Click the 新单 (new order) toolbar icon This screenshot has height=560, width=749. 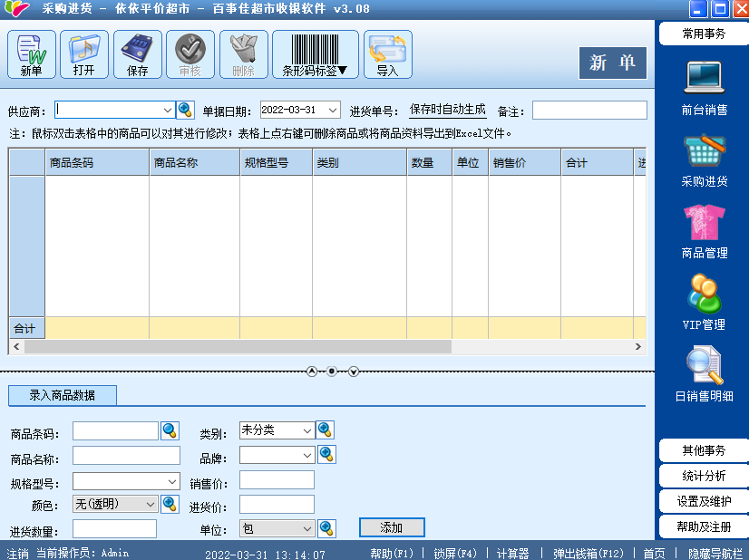tap(32, 54)
